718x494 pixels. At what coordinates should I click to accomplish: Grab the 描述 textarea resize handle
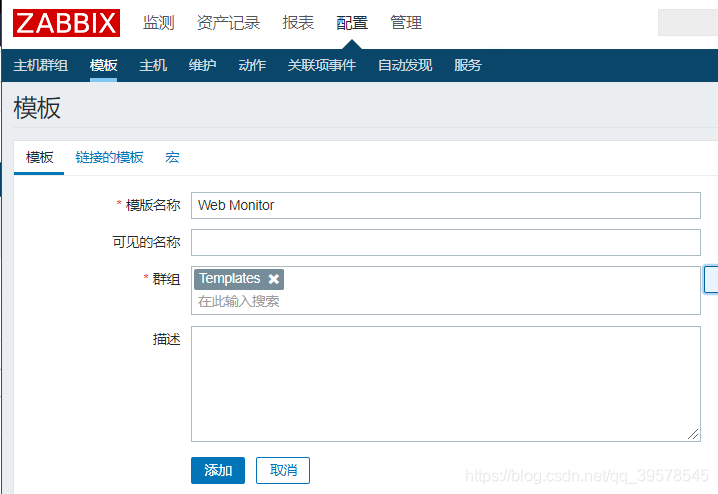click(x=693, y=434)
